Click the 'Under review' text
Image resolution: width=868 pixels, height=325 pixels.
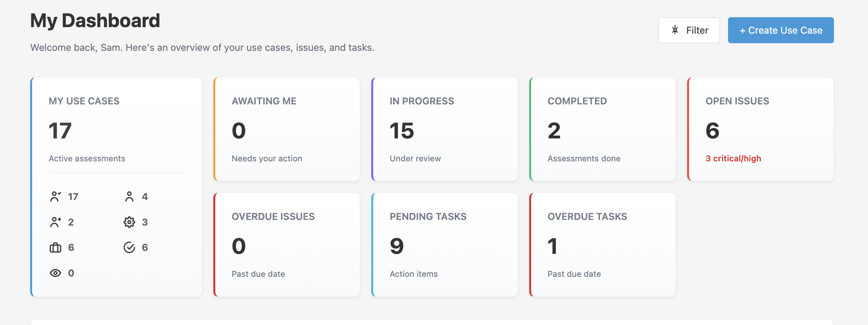click(x=415, y=158)
